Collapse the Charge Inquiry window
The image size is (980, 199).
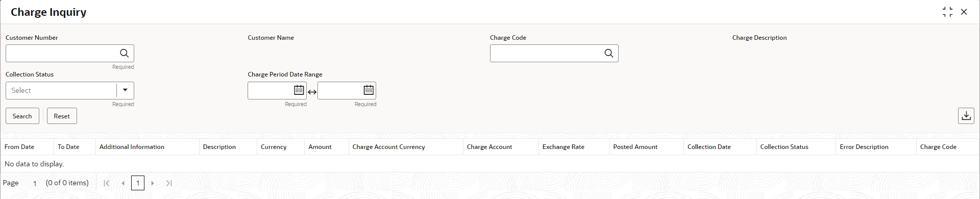pyautogui.click(x=947, y=12)
